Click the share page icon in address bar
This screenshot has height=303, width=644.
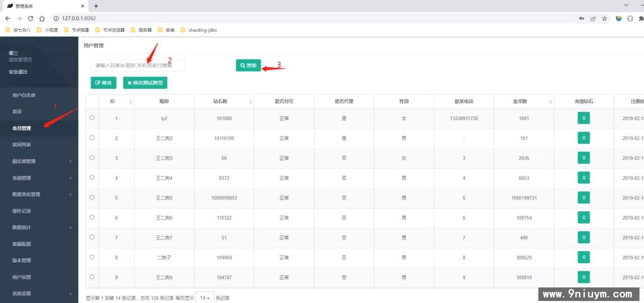click(593, 18)
